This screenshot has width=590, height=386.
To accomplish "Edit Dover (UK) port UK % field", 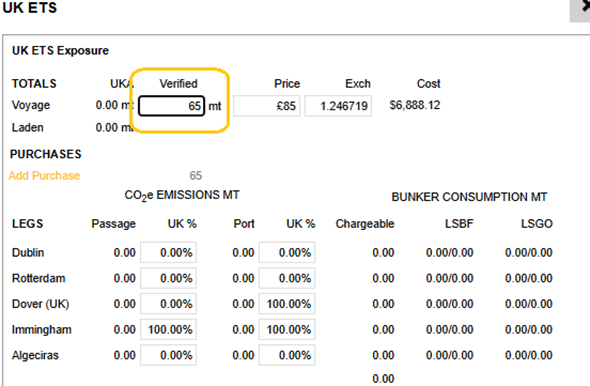I will tap(287, 304).
